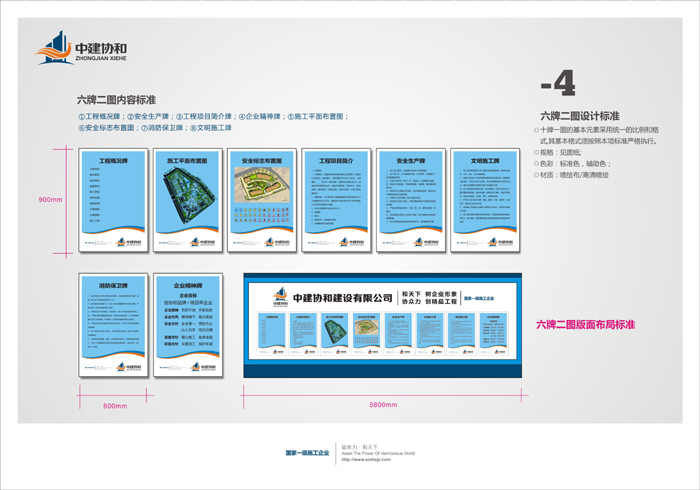Select the 六牌二图设计标准 heading

point(579,116)
